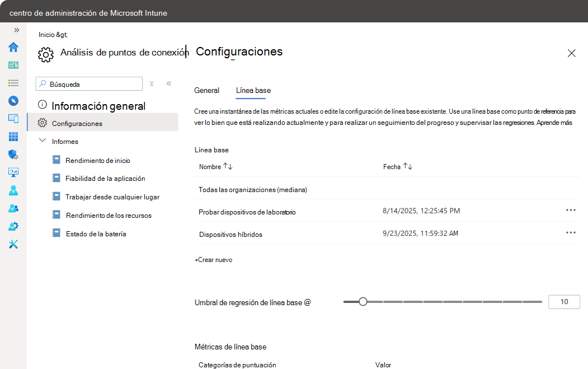Viewport: 588px width, 369px height.
Task: Open the Users person icon in sidebar
Action: [13, 190]
